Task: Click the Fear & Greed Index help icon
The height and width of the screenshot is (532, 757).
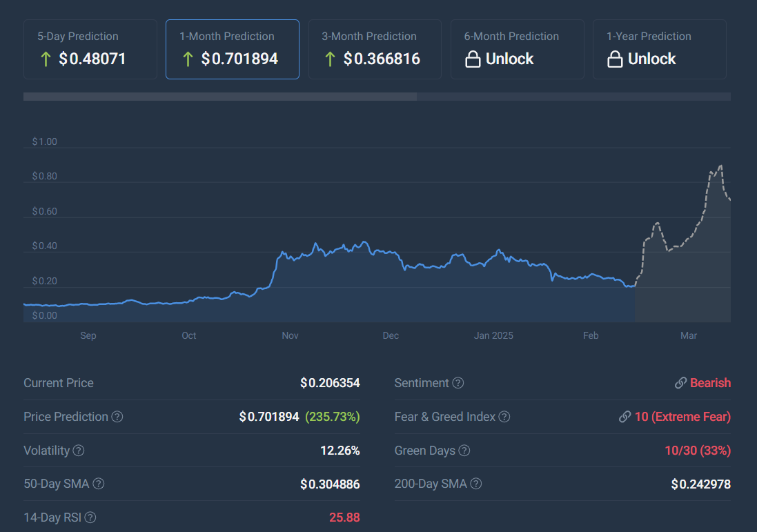Action: [504, 417]
